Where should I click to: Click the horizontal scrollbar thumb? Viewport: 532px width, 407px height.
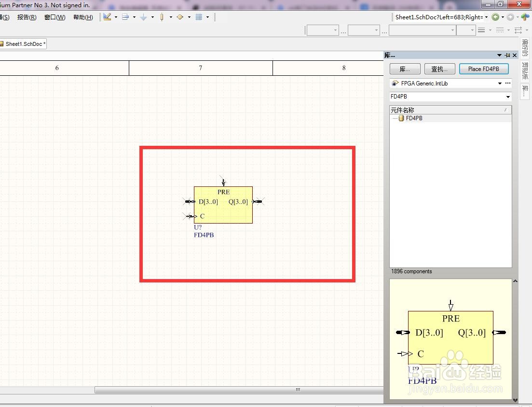[239, 390]
